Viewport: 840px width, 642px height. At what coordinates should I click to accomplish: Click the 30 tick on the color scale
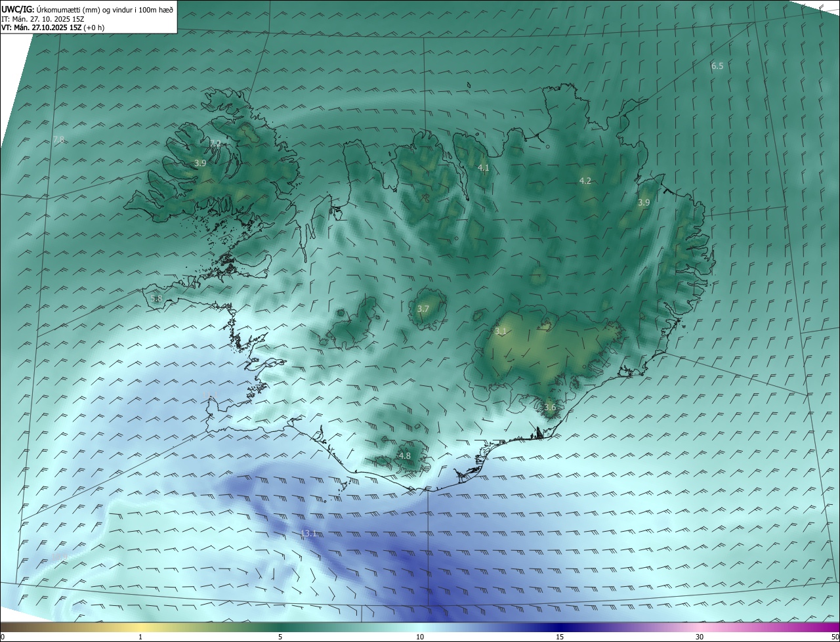coord(700,637)
